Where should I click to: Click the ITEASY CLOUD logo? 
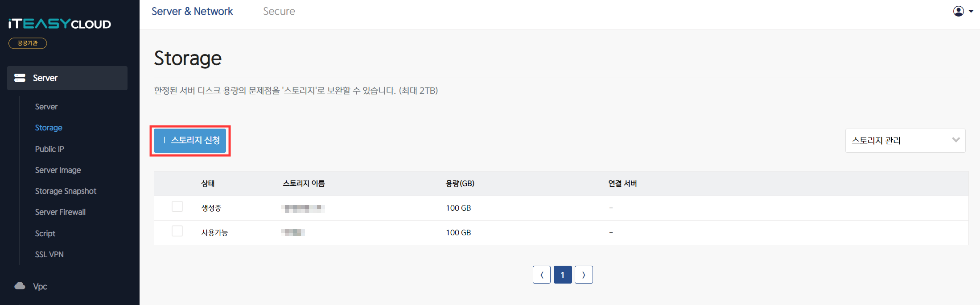pos(60,24)
